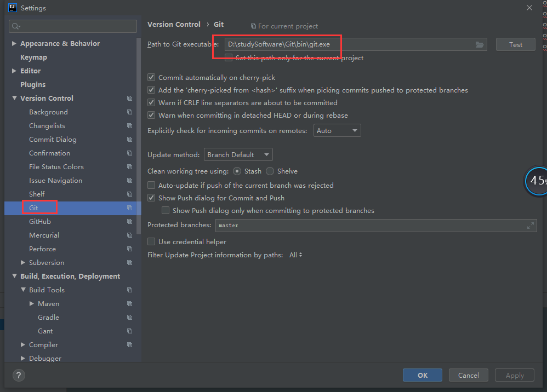Click per-project icon next to Perforce

click(129, 249)
